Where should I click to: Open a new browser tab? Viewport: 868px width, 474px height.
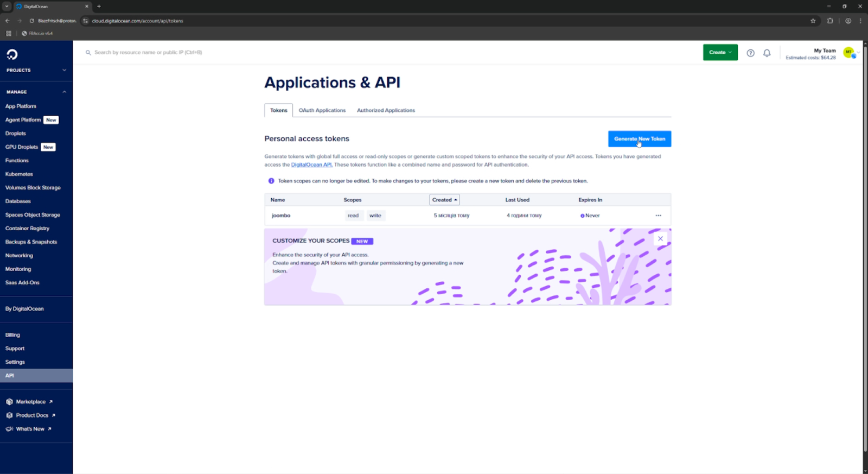99,7
